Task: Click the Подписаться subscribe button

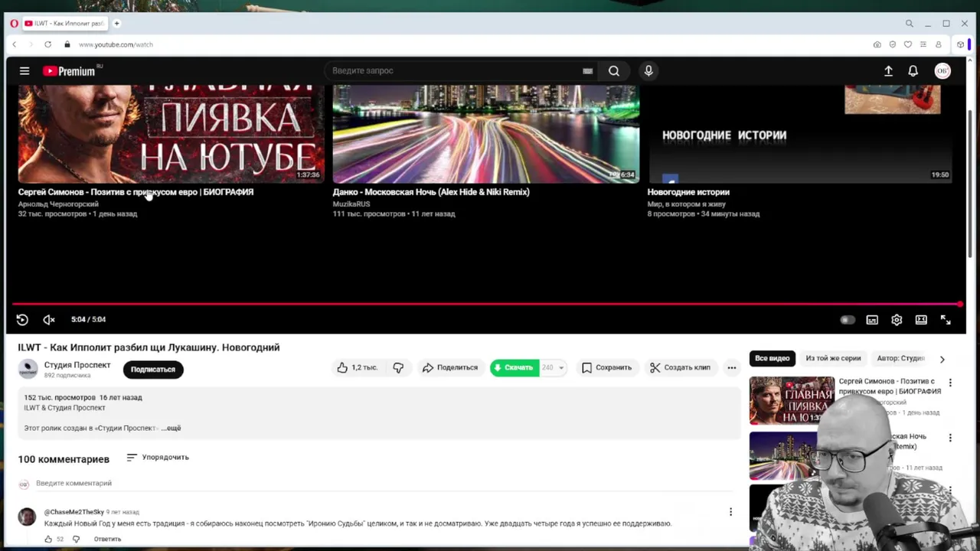Action: click(x=153, y=370)
